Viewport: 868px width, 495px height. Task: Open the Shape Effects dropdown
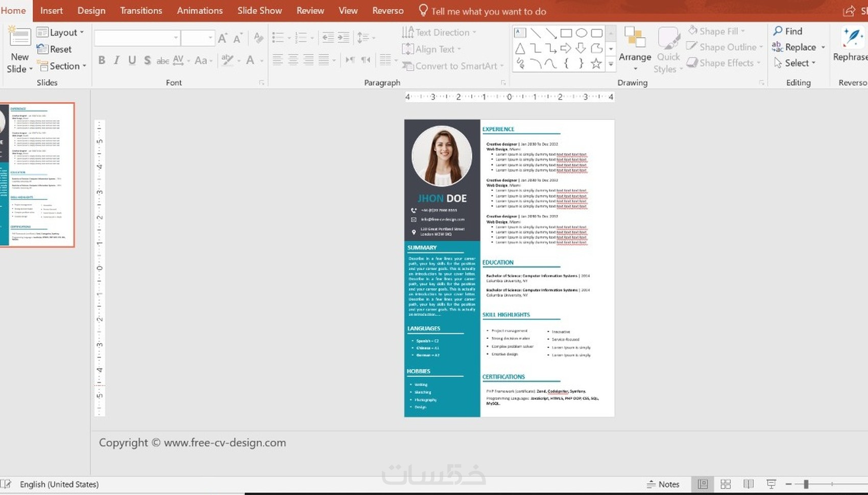tap(724, 63)
